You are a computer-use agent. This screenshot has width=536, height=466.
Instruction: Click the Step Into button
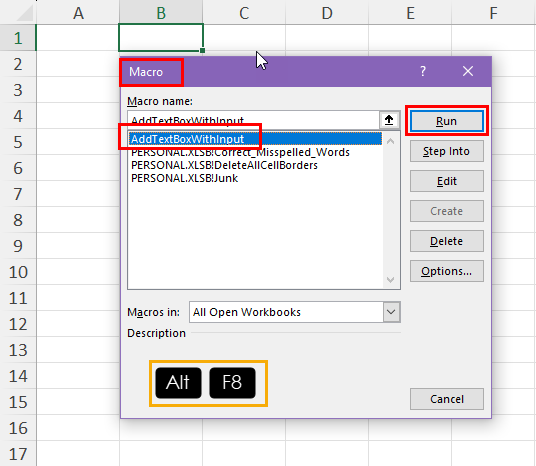tap(446, 151)
